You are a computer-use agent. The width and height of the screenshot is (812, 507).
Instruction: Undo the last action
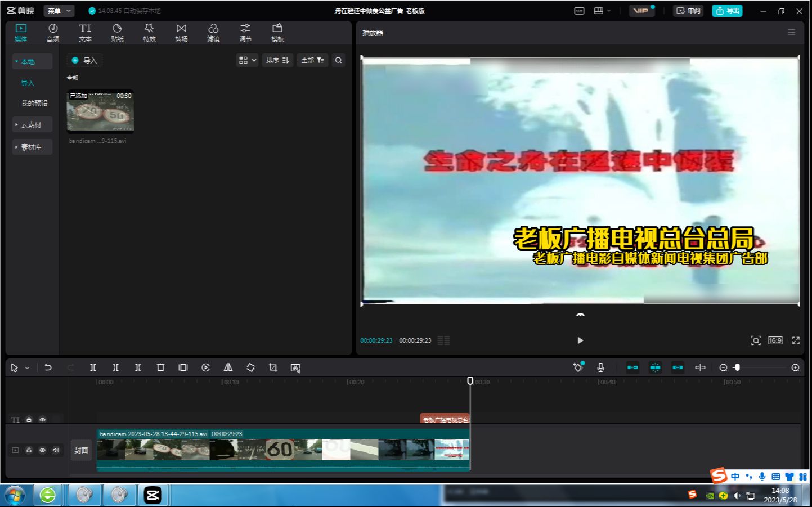point(48,367)
